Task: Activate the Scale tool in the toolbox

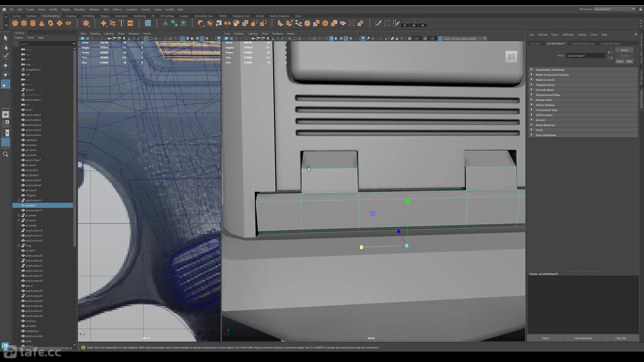Action: (x=5, y=84)
